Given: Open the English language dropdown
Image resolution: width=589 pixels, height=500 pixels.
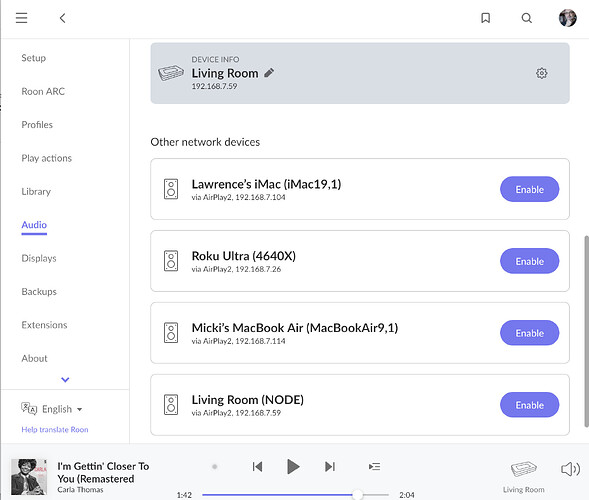Looking at the screenshot, I should tap(62, 409).
